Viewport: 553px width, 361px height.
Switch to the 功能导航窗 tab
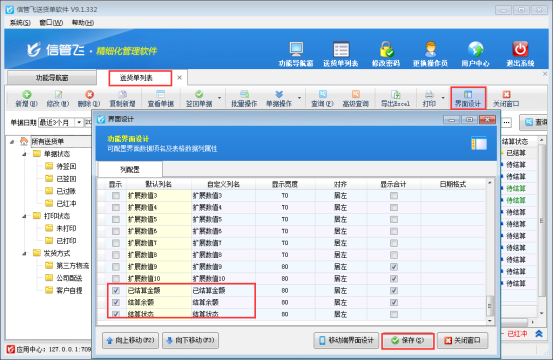(52, 78)
